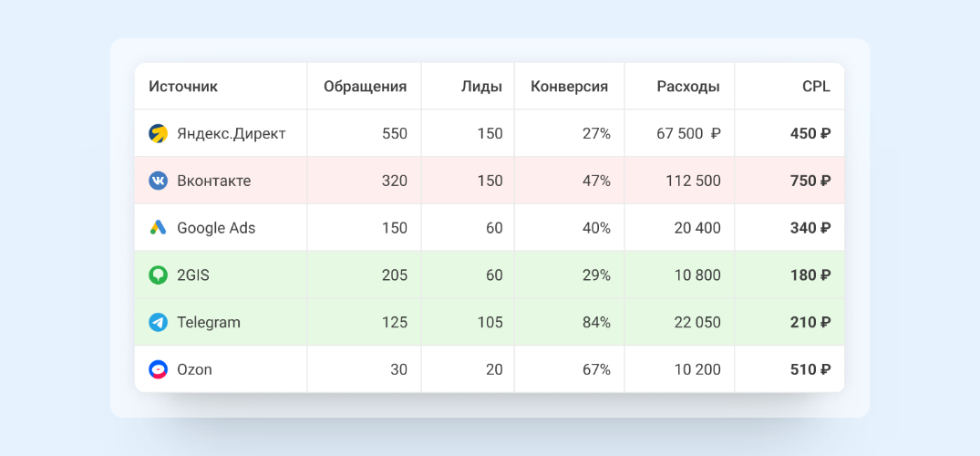Click the 180 ₽ CPL value
The height and width of the screenshot is (456, 980).
pyautogui.click(x=810, y=275)
